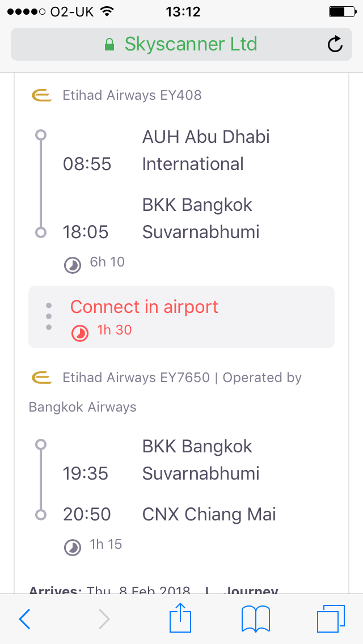363x644 pixels.
Task: Tap the AUH Abu Dhabi departure row
Action: (x=167, y=150)
